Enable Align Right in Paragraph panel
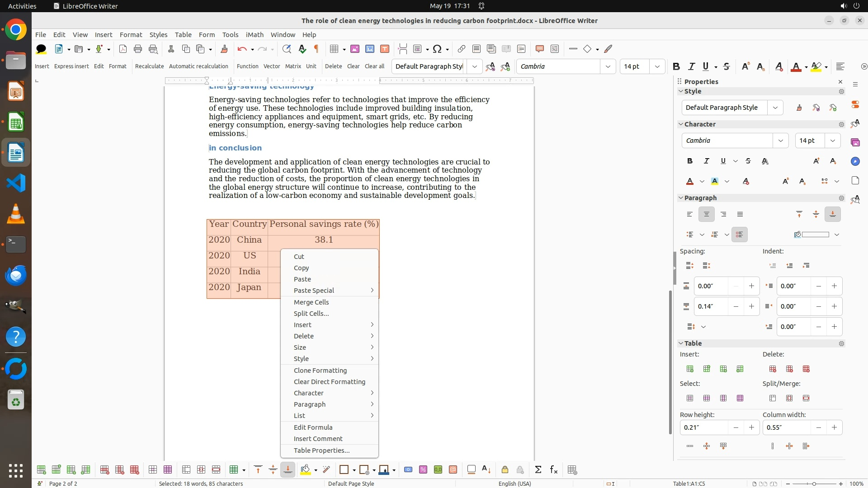This screenshot has height=488, width=868. pos(723,214)
